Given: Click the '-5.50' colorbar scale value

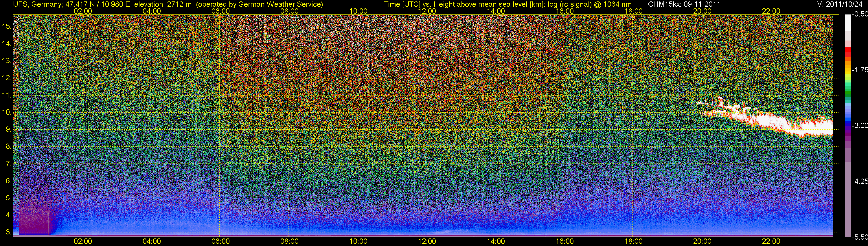Looking at the screenshot, I should pos(860,237).
